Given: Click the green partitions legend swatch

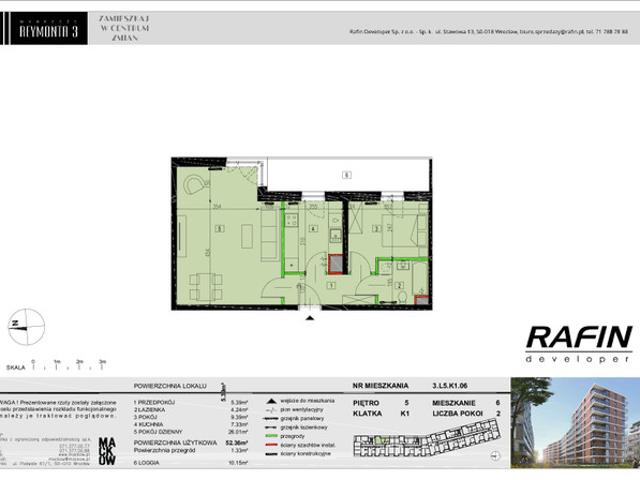Looking at the screenshot, I should point(271,436).
